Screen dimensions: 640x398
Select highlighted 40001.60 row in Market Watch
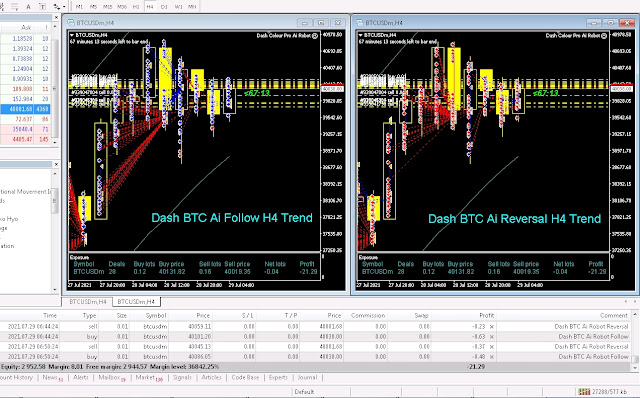pos(25,109)
